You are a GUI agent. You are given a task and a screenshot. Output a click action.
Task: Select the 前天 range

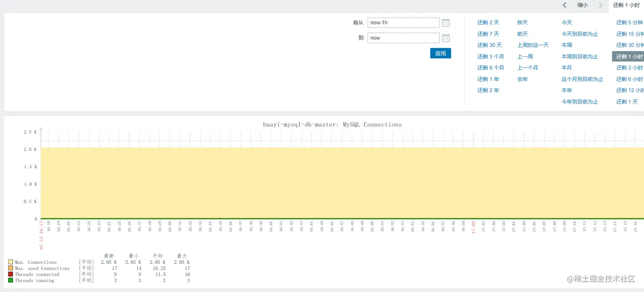point(523,34)
